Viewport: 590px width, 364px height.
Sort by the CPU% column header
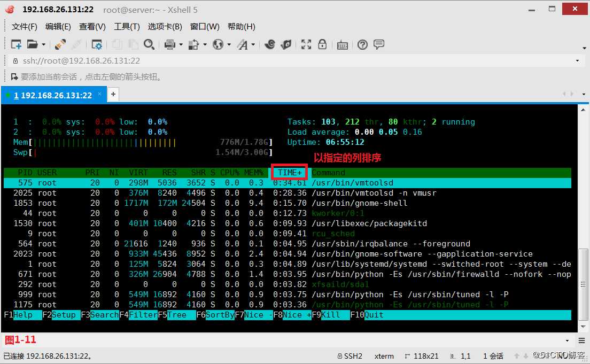tap(230, 173)
